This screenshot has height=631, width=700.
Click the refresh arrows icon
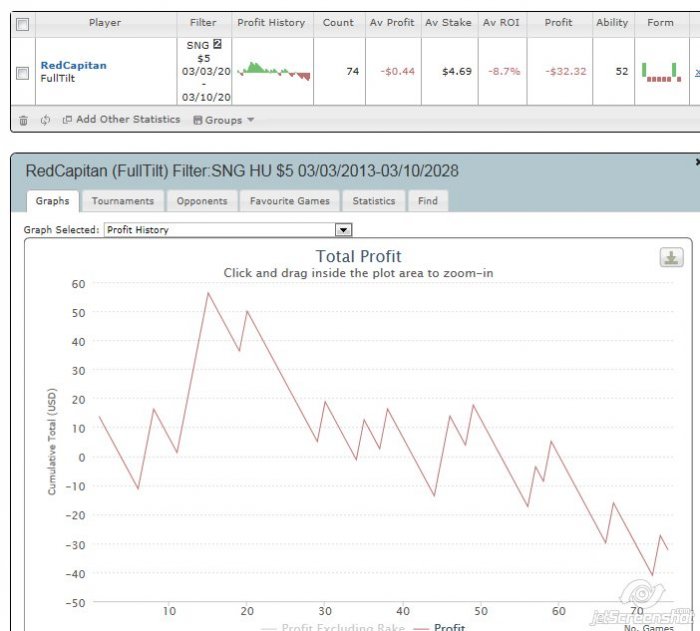[45, 120]
